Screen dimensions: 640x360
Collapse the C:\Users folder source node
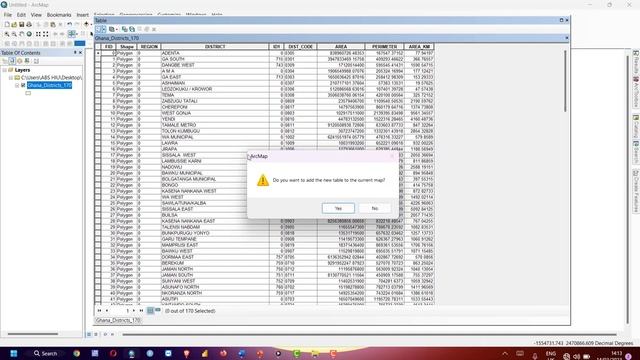(11, 78)
